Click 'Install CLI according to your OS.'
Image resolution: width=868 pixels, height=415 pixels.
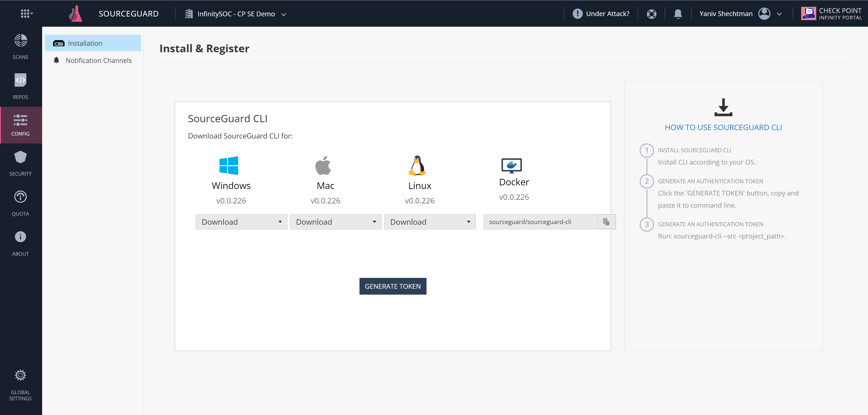706,162
